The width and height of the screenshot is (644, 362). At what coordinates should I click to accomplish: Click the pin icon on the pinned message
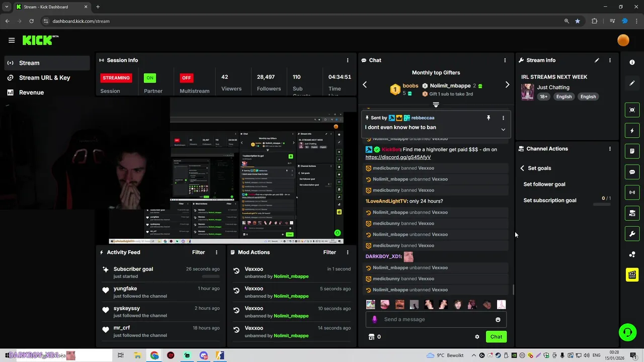click(x=488, y=118)
